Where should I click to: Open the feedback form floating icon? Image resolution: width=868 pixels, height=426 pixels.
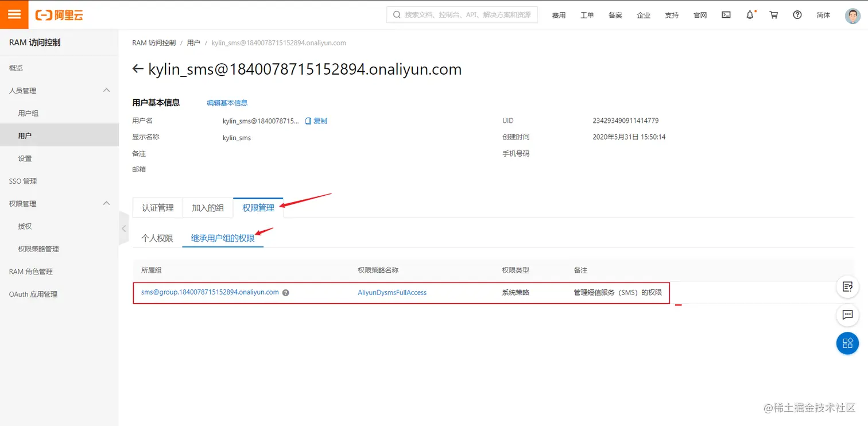pyautogui.click(x=847, y=286)
